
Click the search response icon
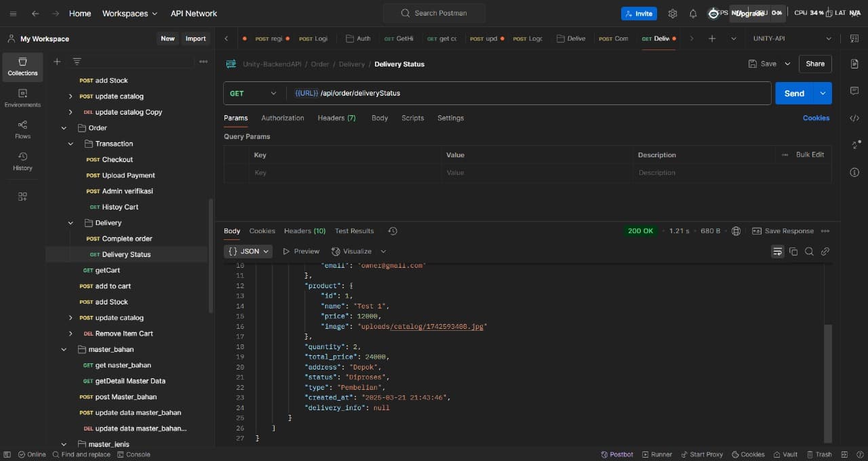pyautogui.click(x=809, y=252)
